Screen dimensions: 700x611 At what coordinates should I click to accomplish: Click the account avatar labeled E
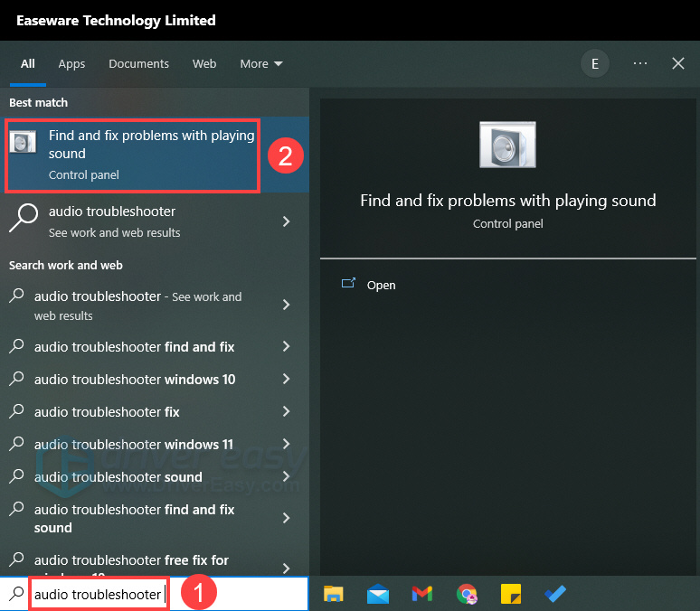point(595,64)
